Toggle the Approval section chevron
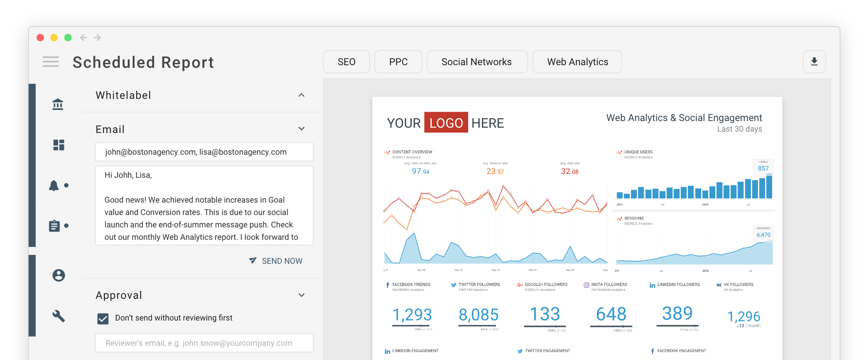This screenshot has width=868, height=360. 301,295
